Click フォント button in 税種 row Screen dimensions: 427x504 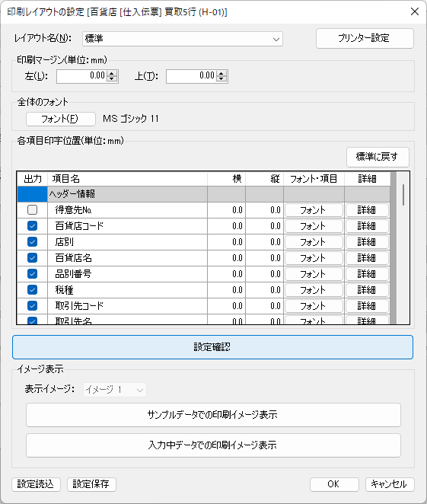pos(314,290)
